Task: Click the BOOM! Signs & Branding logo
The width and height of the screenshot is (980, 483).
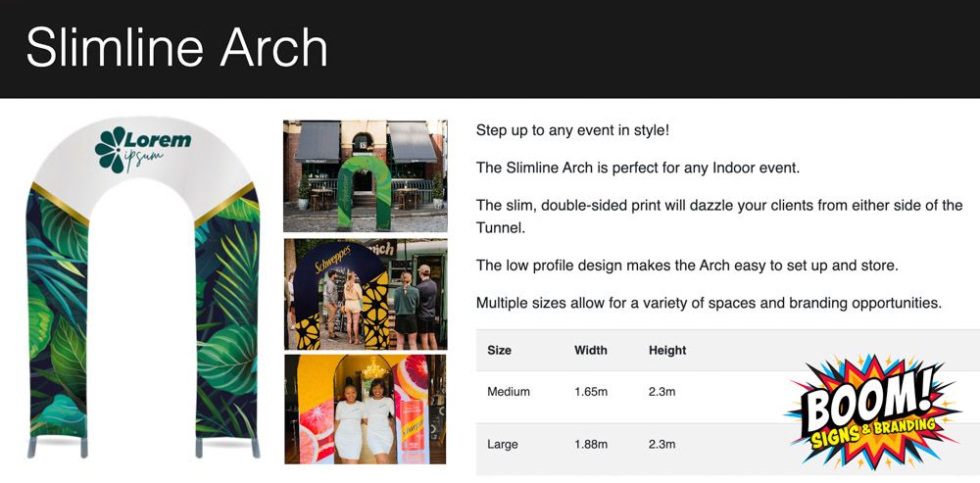Action: point(871,411)
